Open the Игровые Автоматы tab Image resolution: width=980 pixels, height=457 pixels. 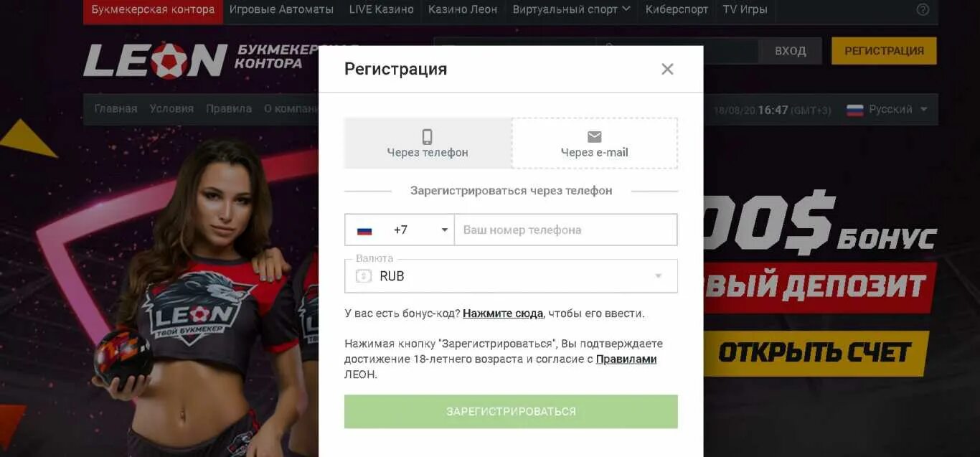[281, 9]
